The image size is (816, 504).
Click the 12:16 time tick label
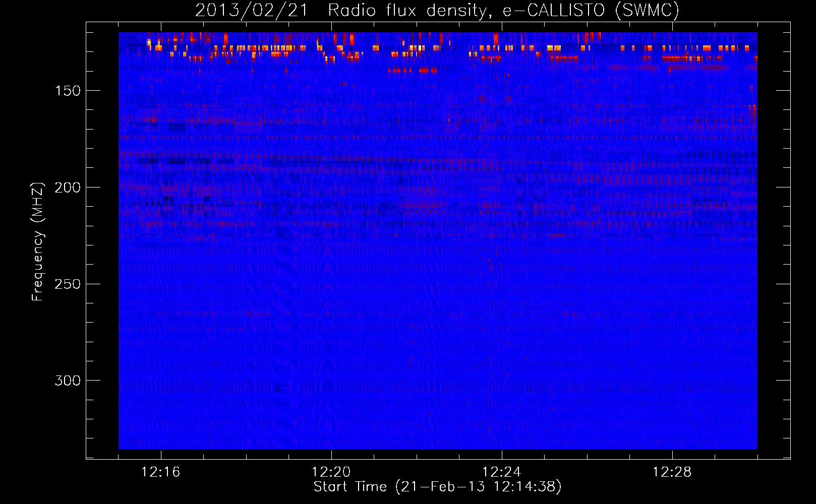160,472
